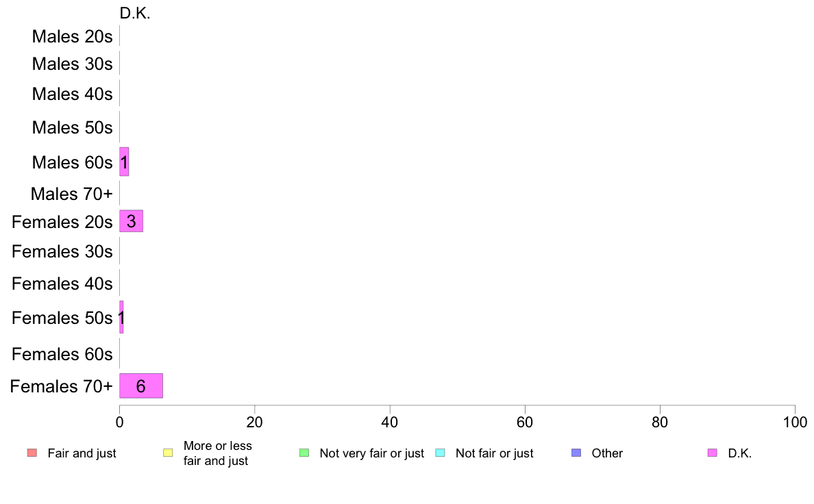814x504 pixels.
Task: Click the Males 20s row label
Action: pos(72,36)
